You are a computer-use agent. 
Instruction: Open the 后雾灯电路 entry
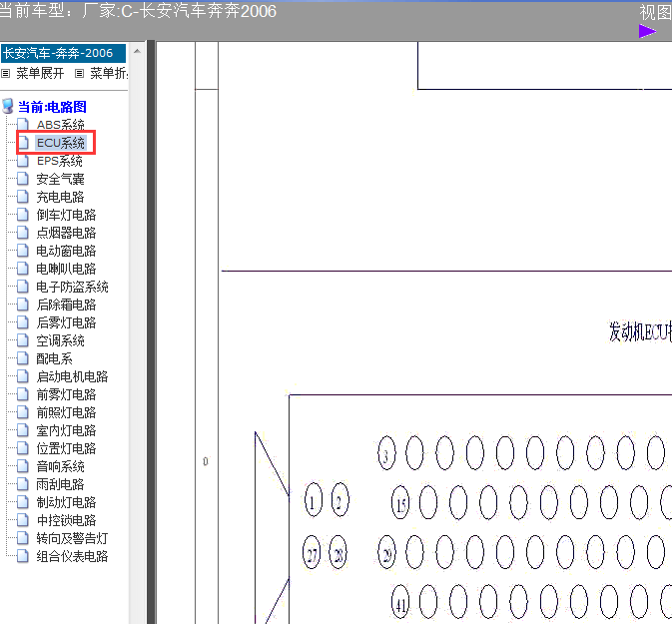[x=67, y=322]
